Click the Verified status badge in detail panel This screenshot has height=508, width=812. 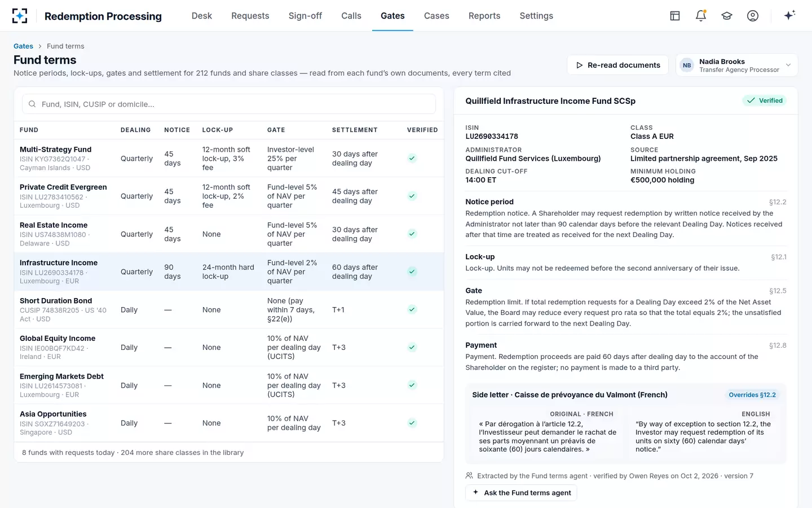click(765, 100)
